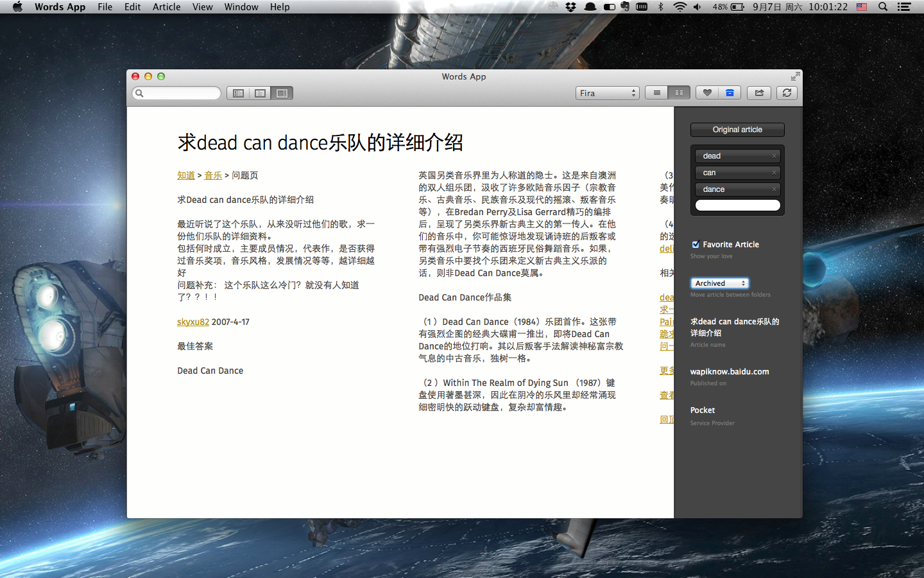
Task: Click the search magnifier in the toolbar field
Action: tap(139, 93)
